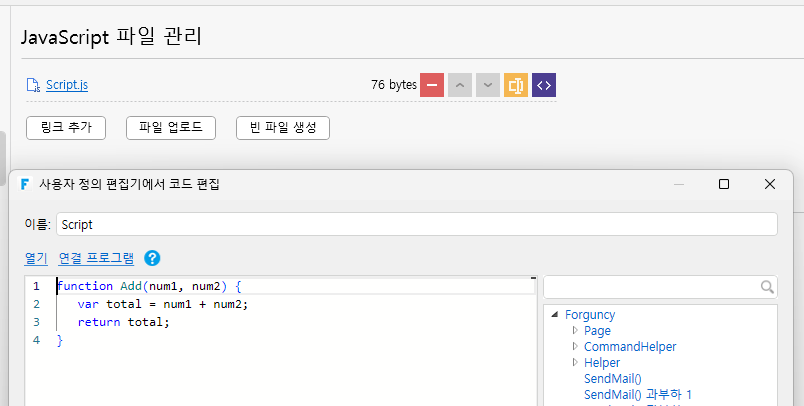804x406 pixels.
Task: Click the Script.js file icon
Action: tap(33, 85)
